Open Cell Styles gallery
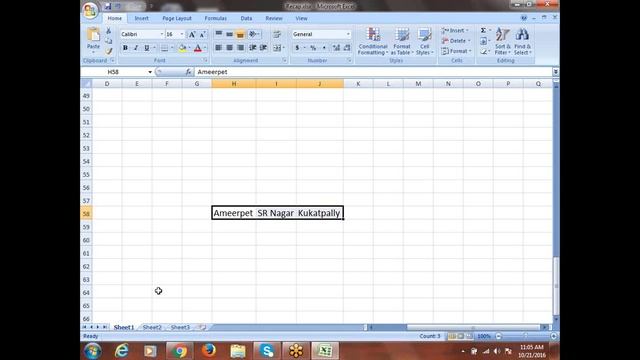The image size is (640, 360). [424, 41]
